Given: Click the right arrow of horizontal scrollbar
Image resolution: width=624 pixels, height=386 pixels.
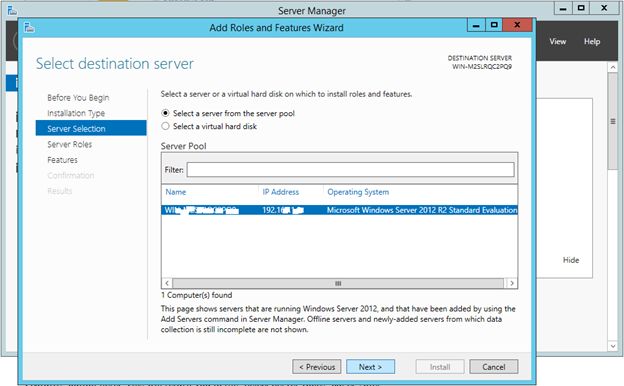Looking at the screenshot, I should (x=512, y=283).
